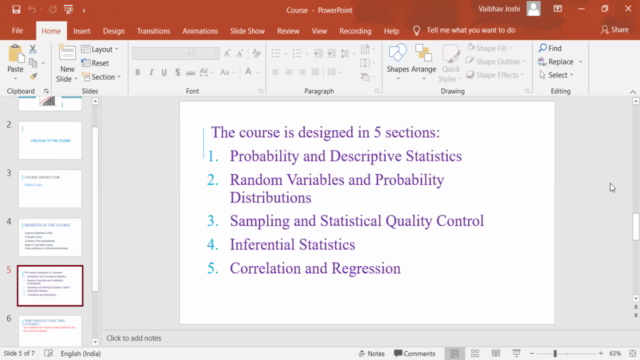Switch to Slide Sorter view
640x360 pixels.
click(475, 353)
